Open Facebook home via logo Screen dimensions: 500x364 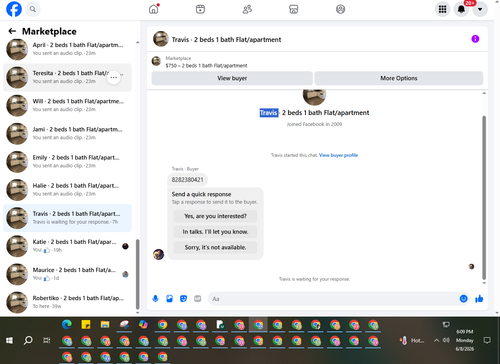click(x=14, y=9)
